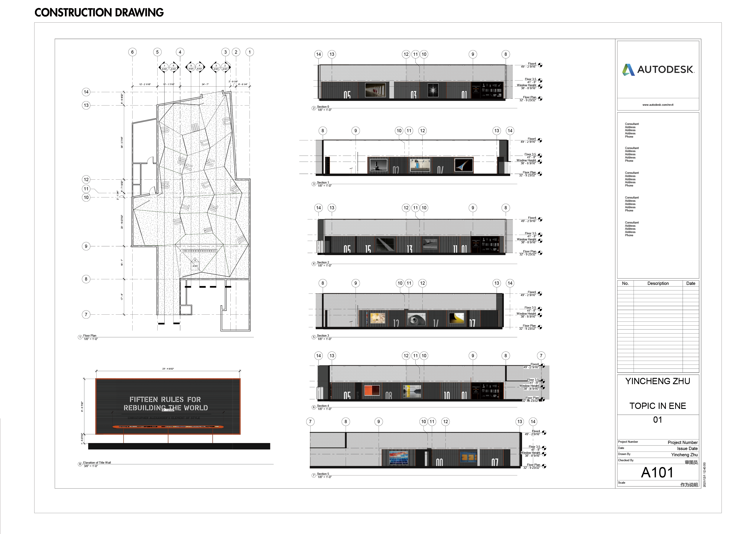Click Floor4 level symbol in Section 0
The width and height of the screenshot is (756, 534).
pos(540,65)
